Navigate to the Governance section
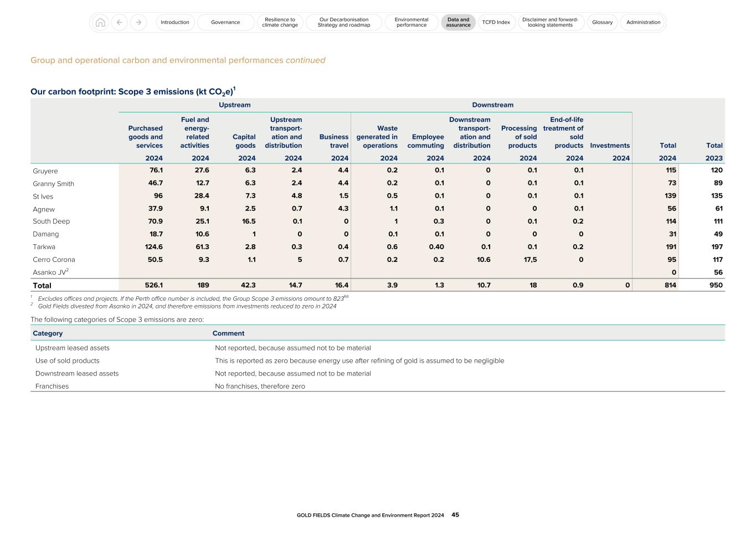The width and height of the screenshot is (756, 536). click(225, 22)
